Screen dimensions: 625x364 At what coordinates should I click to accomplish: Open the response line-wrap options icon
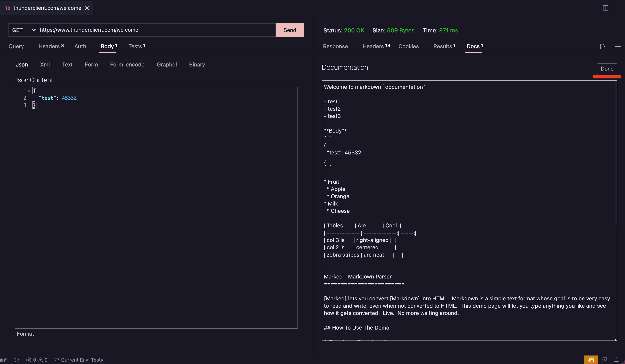coord(618,46)
